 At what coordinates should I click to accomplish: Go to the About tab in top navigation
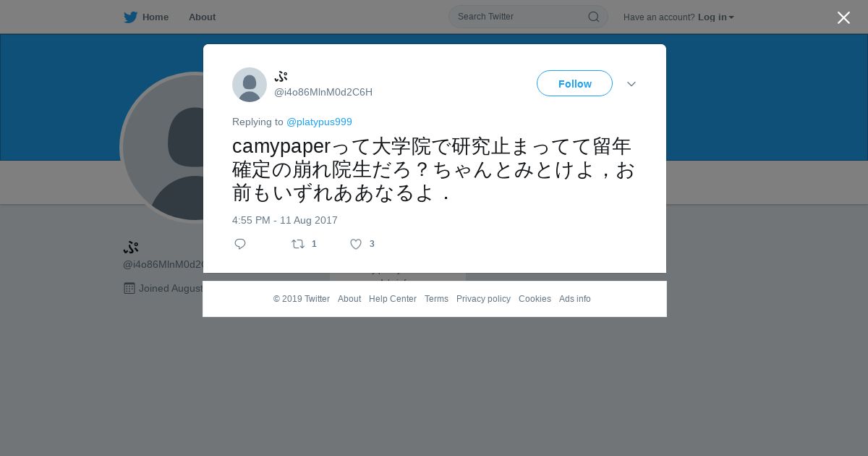pyautogui.click(x=202, y=17)
